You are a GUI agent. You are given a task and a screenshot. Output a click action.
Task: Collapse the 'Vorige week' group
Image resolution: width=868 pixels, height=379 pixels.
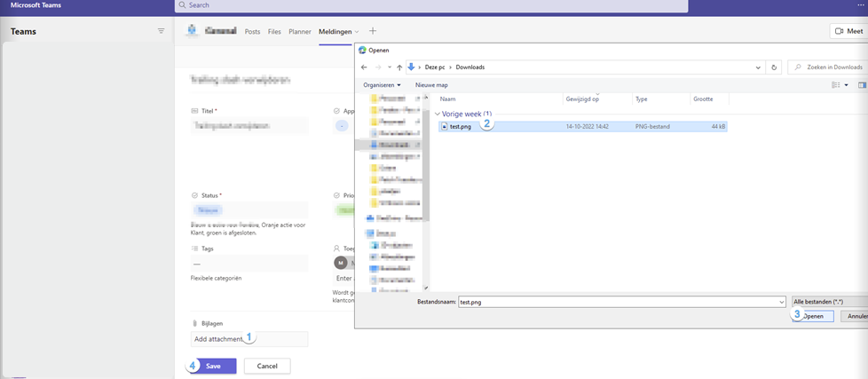(x=437, y=114)
